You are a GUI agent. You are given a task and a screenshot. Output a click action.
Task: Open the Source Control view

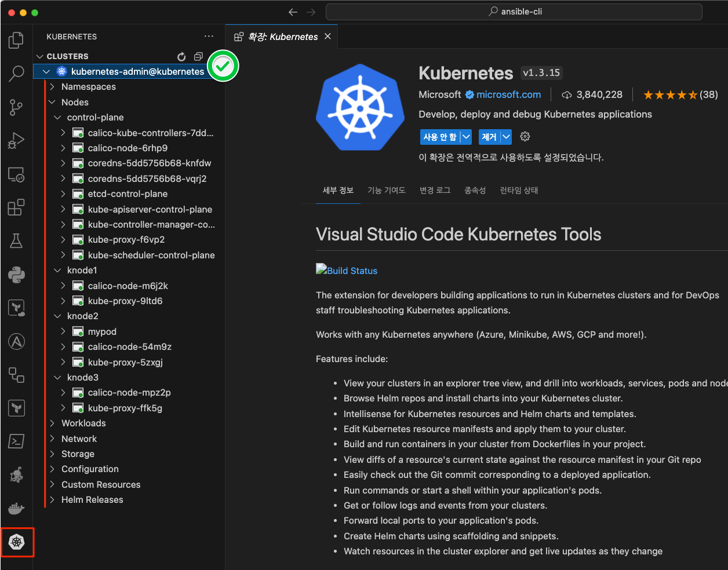click(16, 107)
